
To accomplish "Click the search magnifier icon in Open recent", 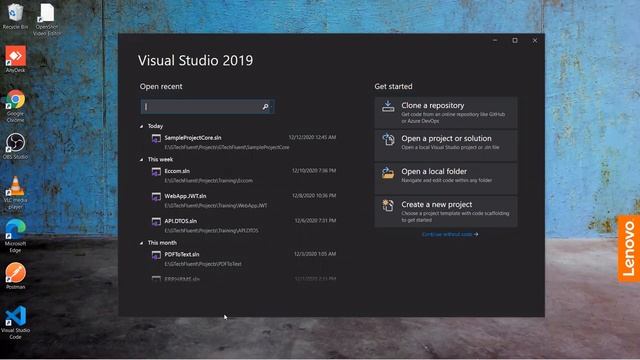I will click(x=265, y=107).
